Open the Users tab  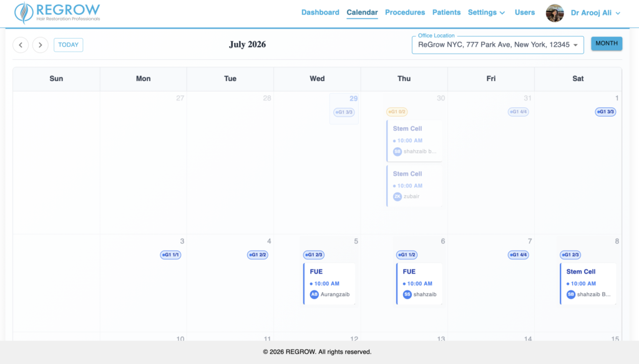[524, 12]
